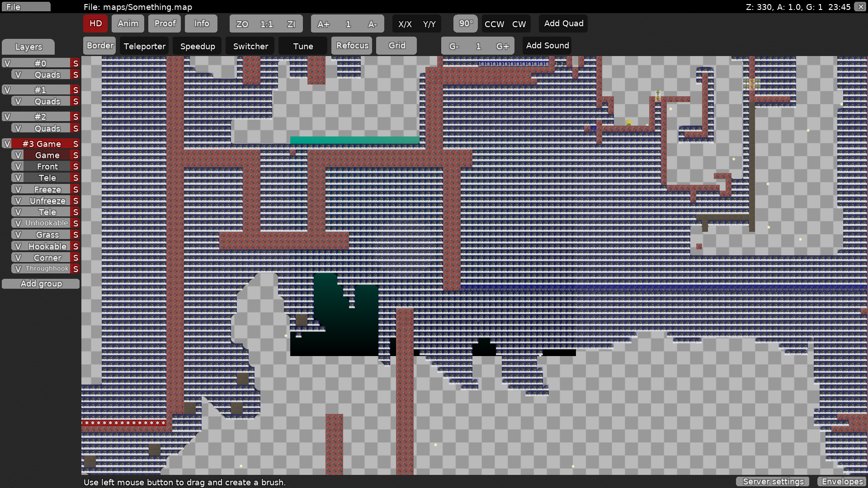Rotate the brush counter-clockwise with CCW
Viewport: 868px width, 488px height.
(x=494, y=24)
